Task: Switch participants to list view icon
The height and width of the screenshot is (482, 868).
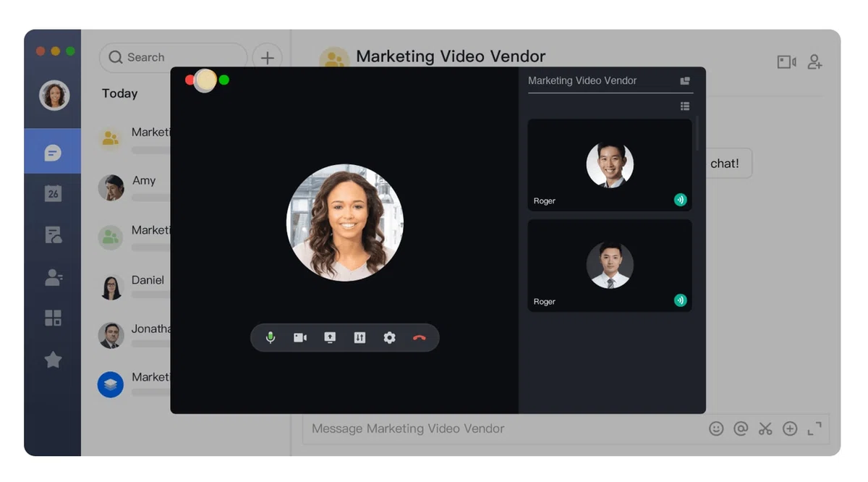Action: pos(685,106)
